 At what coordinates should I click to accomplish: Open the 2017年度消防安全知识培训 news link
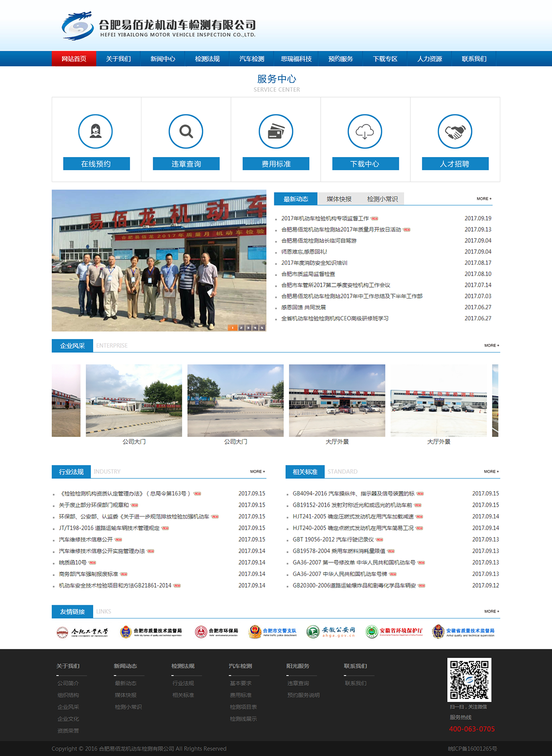(314, 263)
